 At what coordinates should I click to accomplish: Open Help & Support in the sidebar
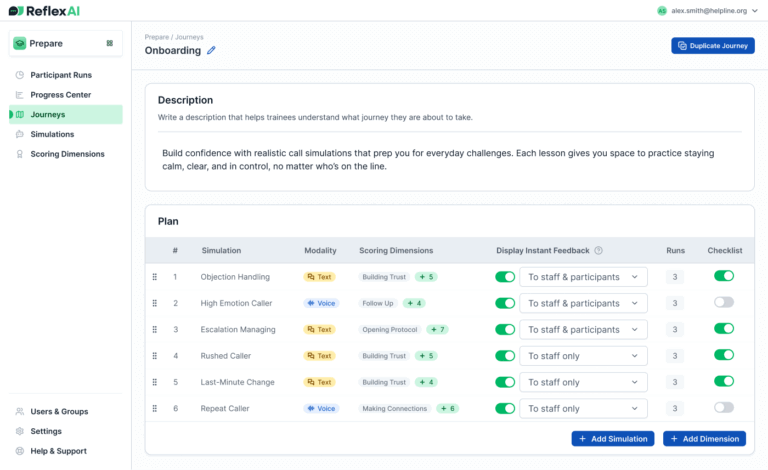(66, 451)
